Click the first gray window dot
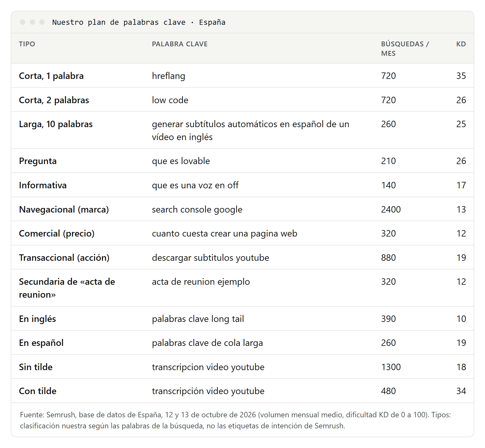This screenshot has height=448, width=485. 23,22
